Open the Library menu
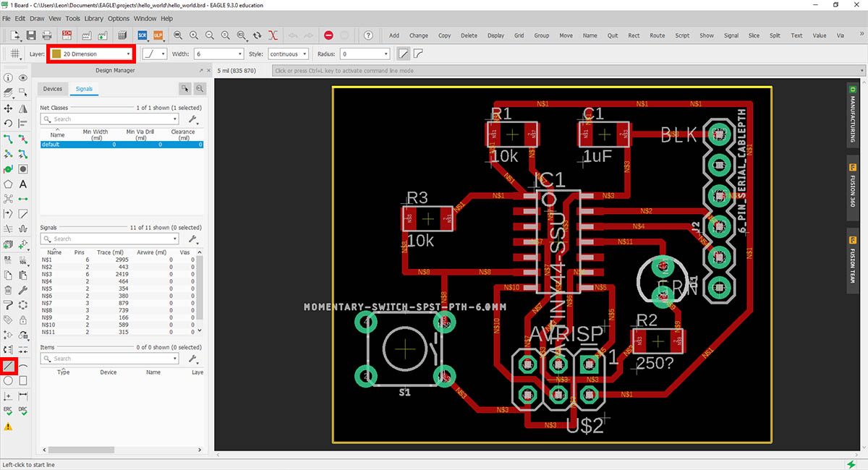Screen dimensions: 868x470 pyautogui.click(x=93, y=18)
